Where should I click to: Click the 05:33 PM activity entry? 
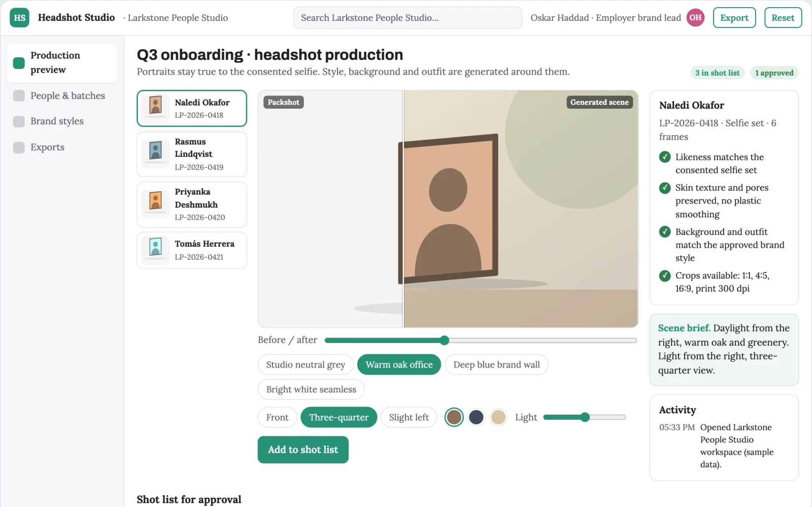coord(724,446)
